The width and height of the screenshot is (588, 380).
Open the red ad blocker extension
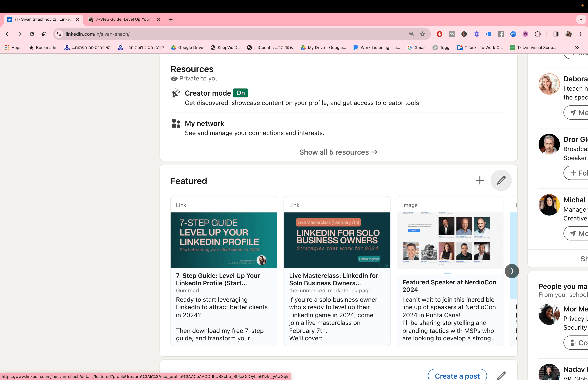pyautogui.click(x=439, y=34)
